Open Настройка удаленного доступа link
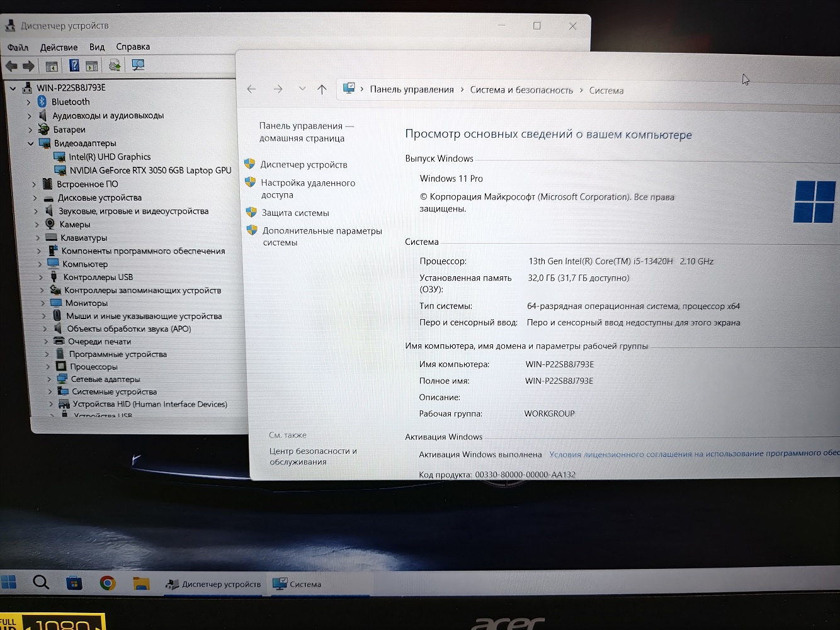This screenshot has height=630, width=840. (308, 189)
